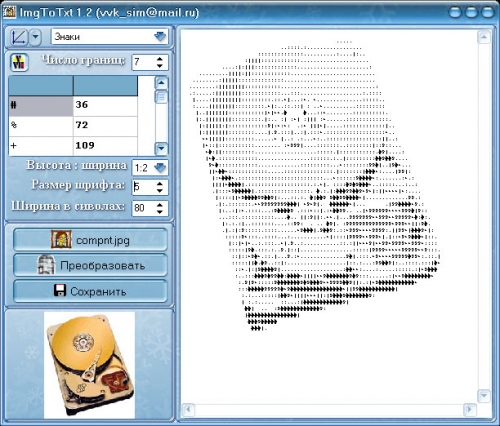Select the cell with value 72
Image resolution: width=500 pixels, height=426 pixels.
pyautogui.click(x=105, y=126)
